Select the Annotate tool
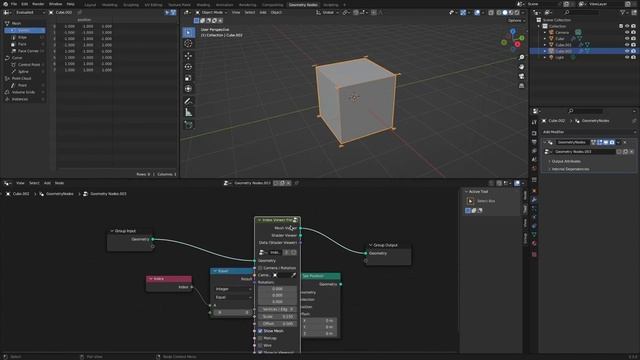 point(188,101)
